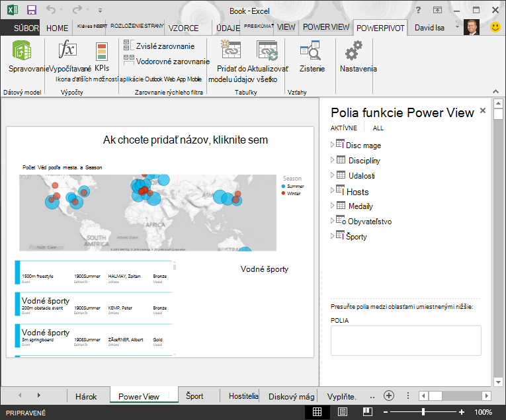
Task: Open ribbon display options icon
Action: click(x=437, y=11)
